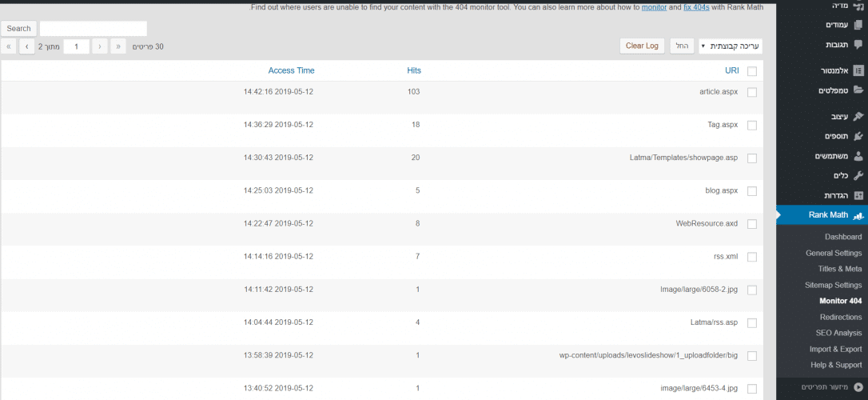Check the Latma/Templates/showpage.asp checkbox
Image resolution: width=868 pixels, height=400 pixels.
pyautogui.click(x=752, y=158)
